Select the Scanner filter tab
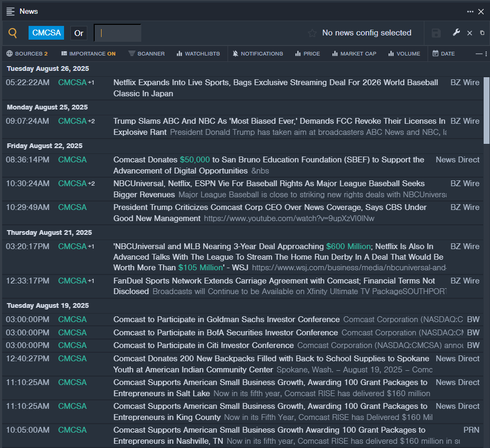 [x=147, y=54]
